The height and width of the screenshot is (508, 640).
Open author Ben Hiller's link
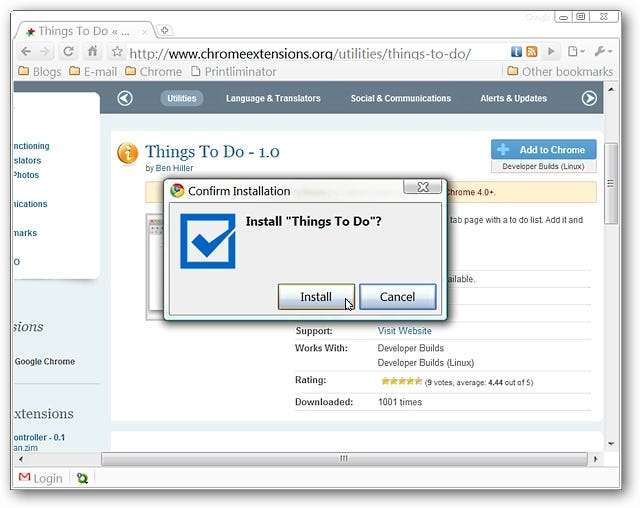(174, 168)
